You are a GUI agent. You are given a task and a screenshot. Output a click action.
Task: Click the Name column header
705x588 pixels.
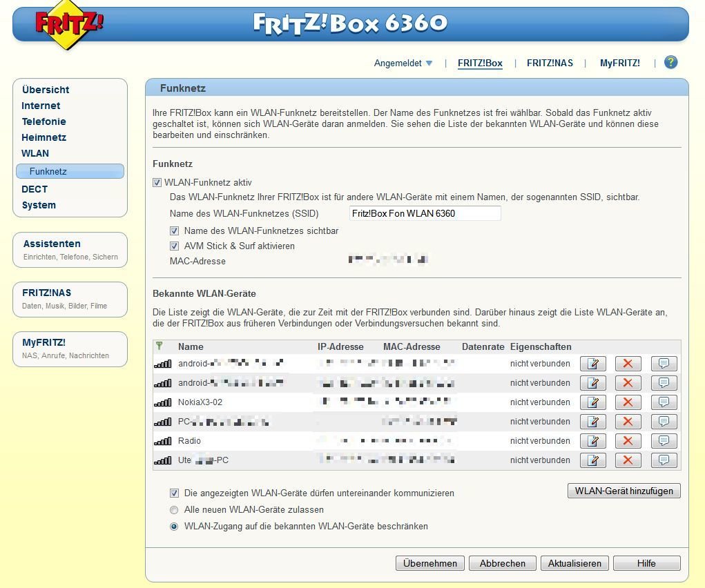[191, 346]
